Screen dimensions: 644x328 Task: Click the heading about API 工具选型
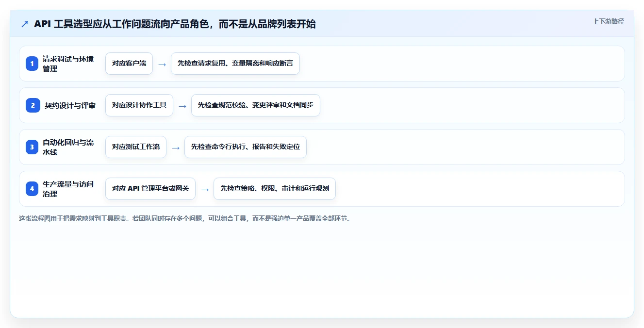[175, 24]
